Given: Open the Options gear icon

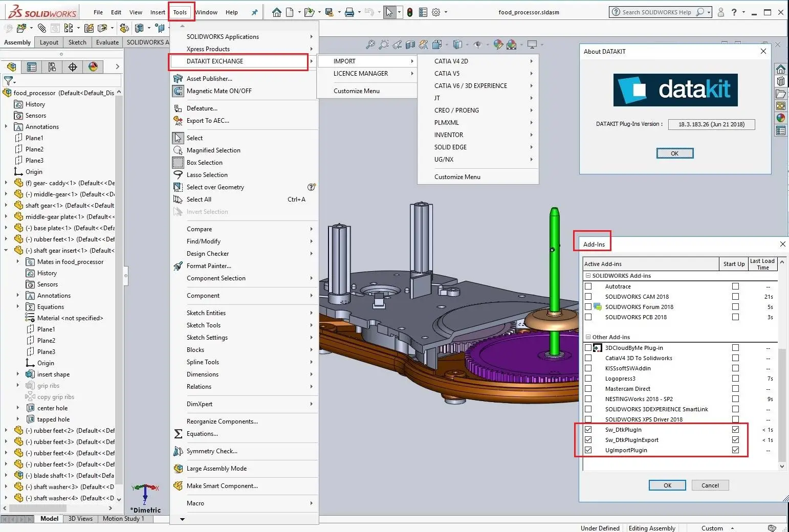Looking at the screenshot, I should coord(436,12).
